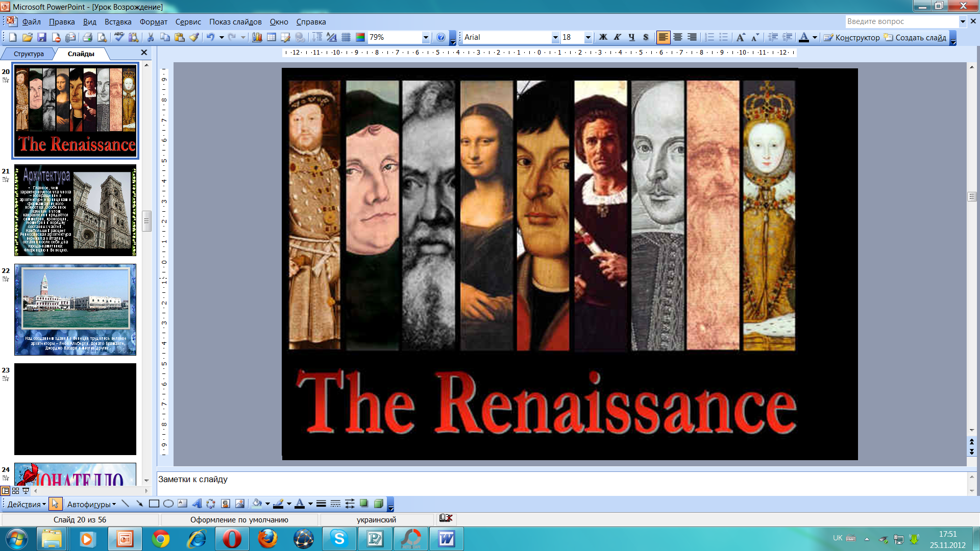This screenshot has height=551, width=980.
Task: Increase font size with the large A
Action: [741, 37]
